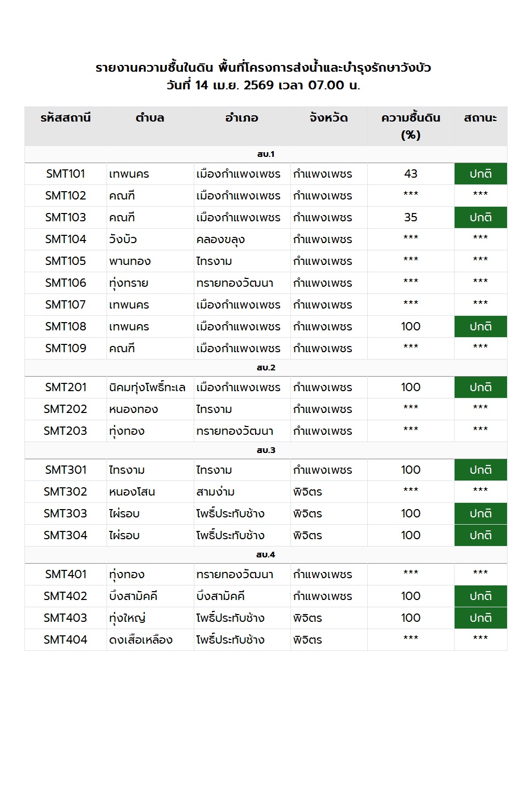Screen dimensions: 532x787
Task: Select station code SMT103
Action: (x=65, y=218)
